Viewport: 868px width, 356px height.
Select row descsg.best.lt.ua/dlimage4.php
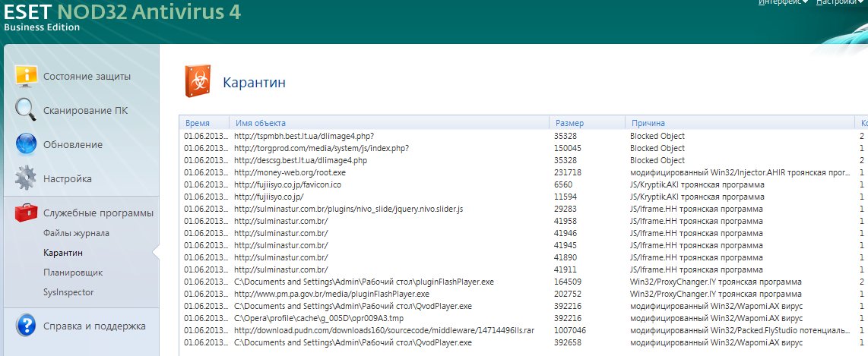(x=524, y=160)
